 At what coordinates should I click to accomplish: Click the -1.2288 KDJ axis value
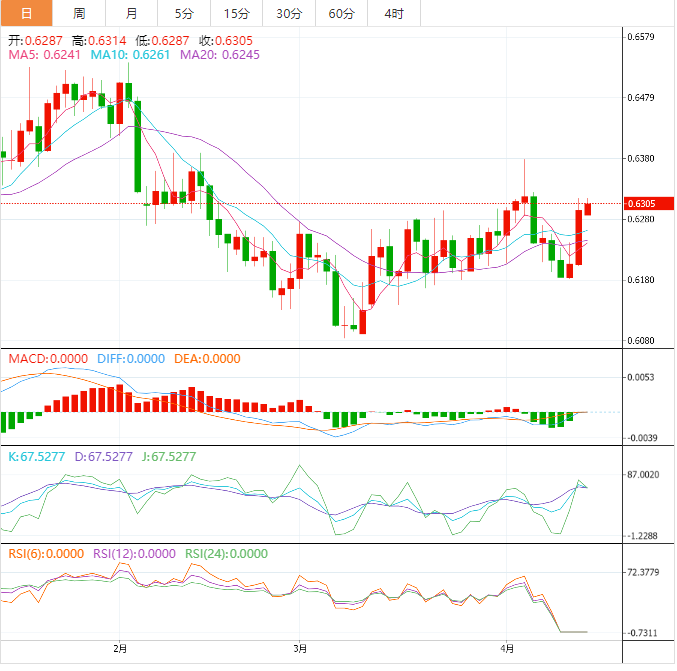click(642, 536)
